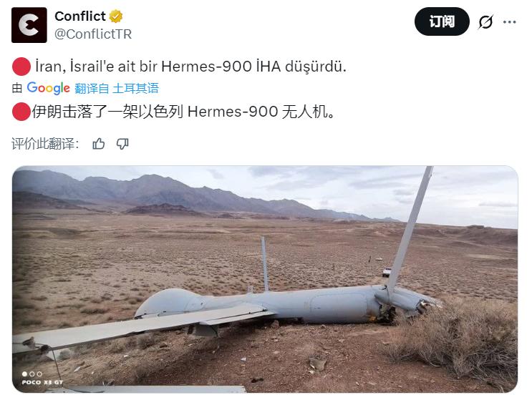
Task: Click the Google translate logo
Action: click(x=48, y=88)
